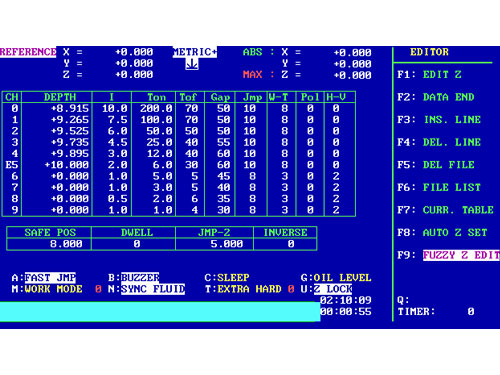
Task: Click the INVERSE value field
Action: [x=285, y=244]
